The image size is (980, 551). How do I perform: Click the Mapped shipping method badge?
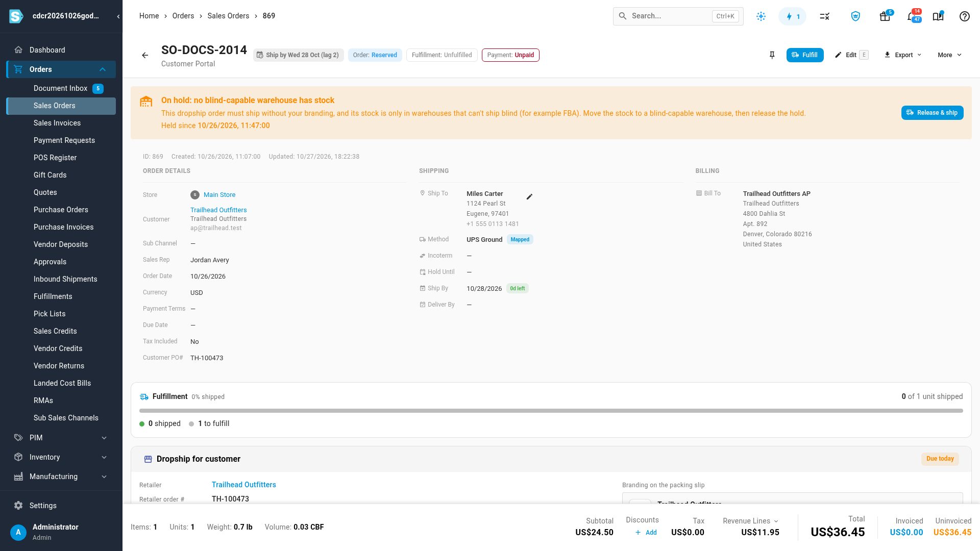pyautogui.click(x=520, y=240)
